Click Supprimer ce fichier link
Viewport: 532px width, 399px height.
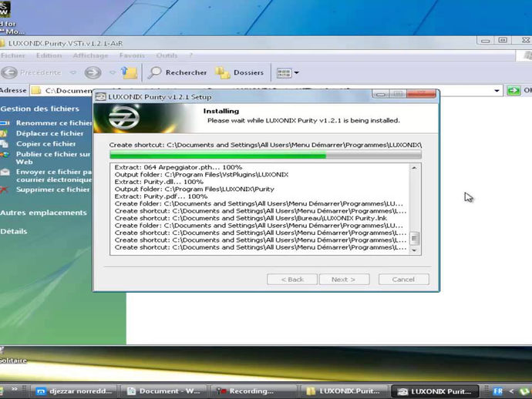point(53,189)
